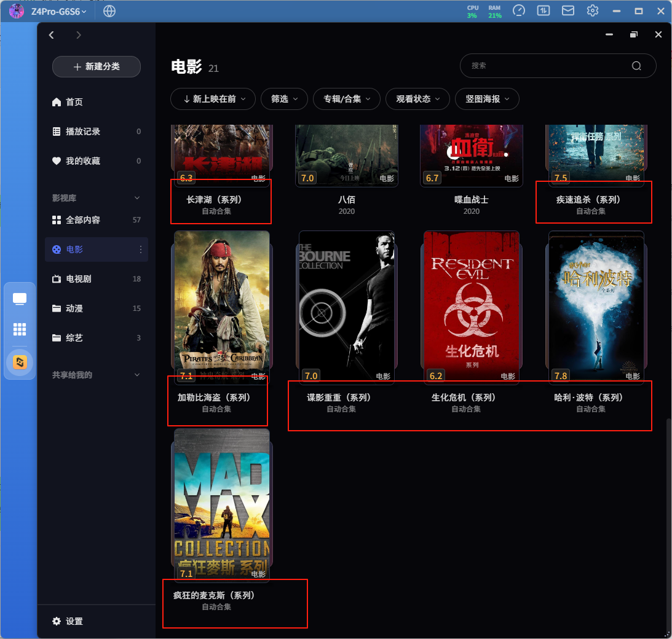Open 设置 settings at bottom

(67, 621)
